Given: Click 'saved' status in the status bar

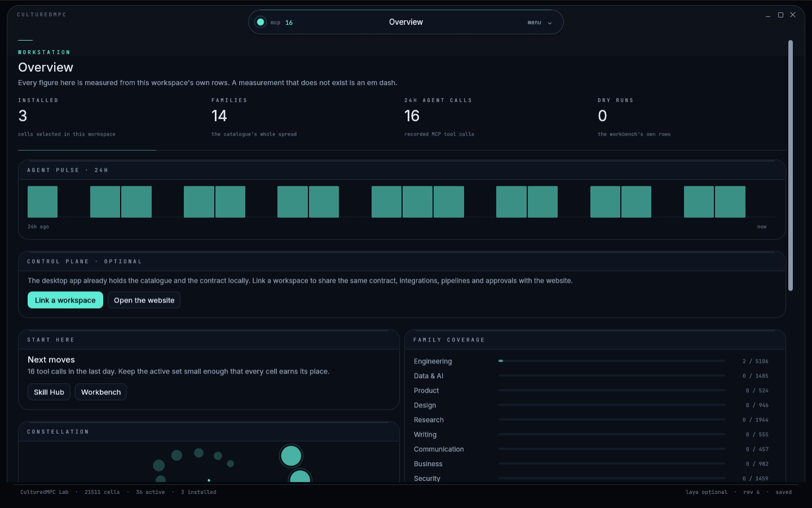Looking at the screenshot, I should click(784, 492).
